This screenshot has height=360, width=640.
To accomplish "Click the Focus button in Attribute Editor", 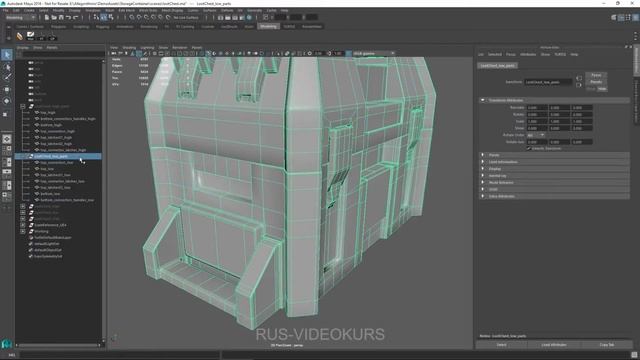I will 596,76.
